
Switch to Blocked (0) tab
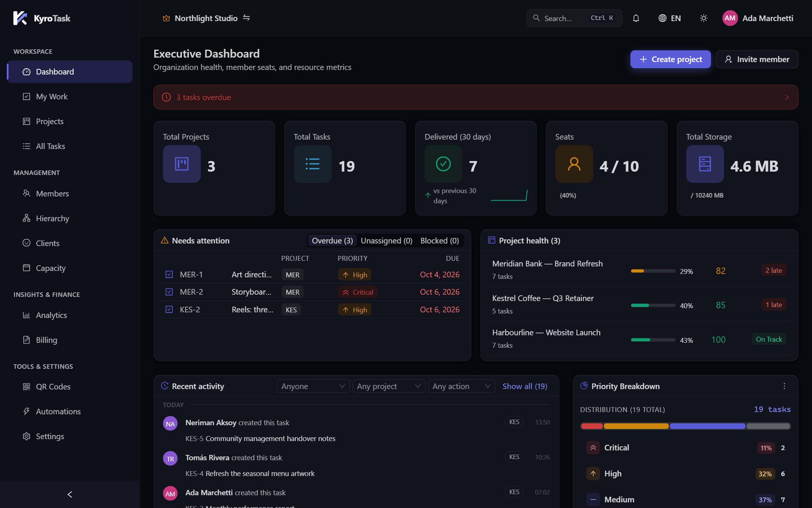click(439, 240)
